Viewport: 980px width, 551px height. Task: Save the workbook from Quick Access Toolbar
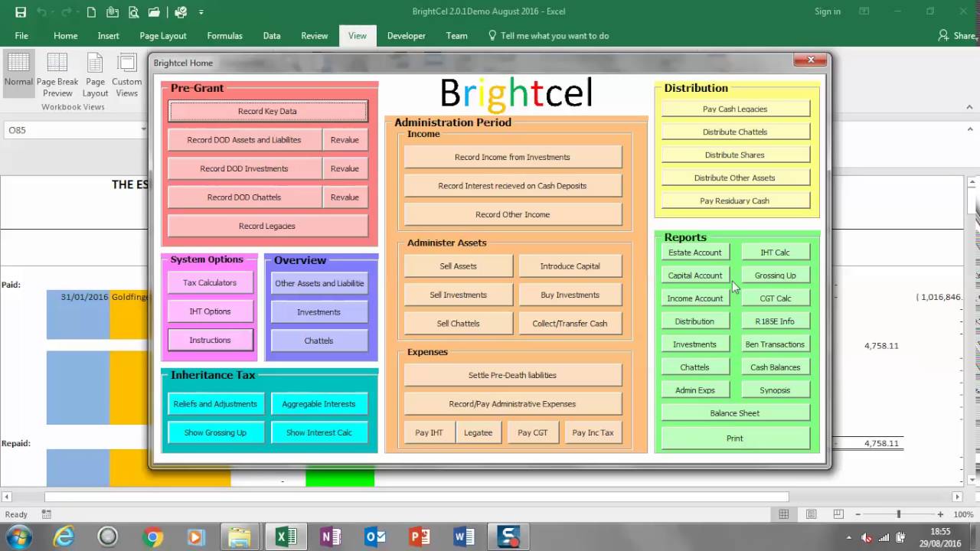click(21, 11)
